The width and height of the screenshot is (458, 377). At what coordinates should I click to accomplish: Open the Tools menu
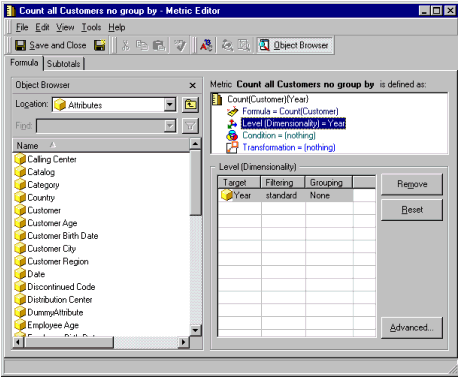coord(91,27)
